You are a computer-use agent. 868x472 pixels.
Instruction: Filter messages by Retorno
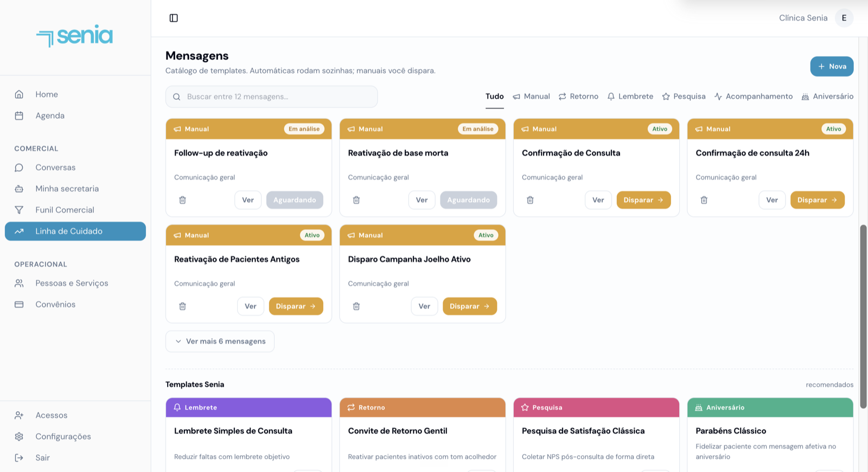pos(578,97)
